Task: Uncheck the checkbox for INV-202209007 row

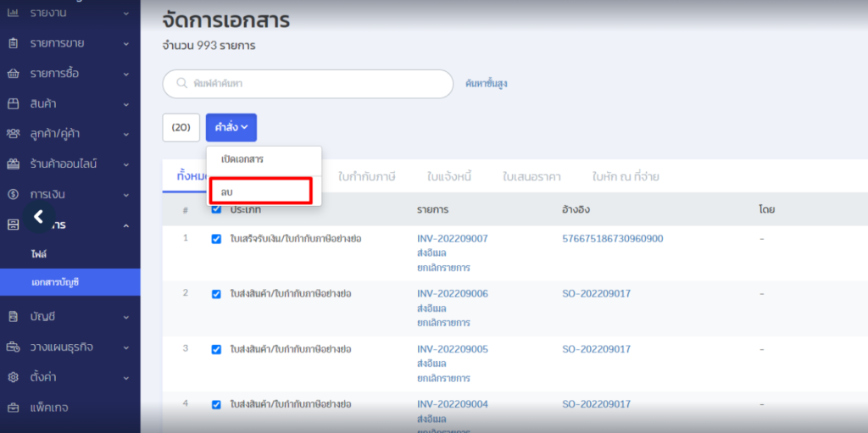Action: pos(216,239)
